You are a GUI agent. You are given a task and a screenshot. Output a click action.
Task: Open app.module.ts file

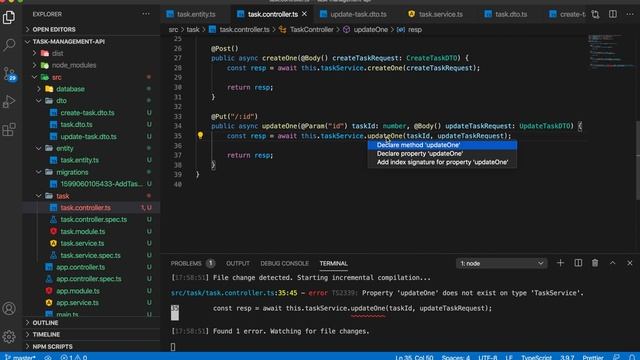[78, 291]
